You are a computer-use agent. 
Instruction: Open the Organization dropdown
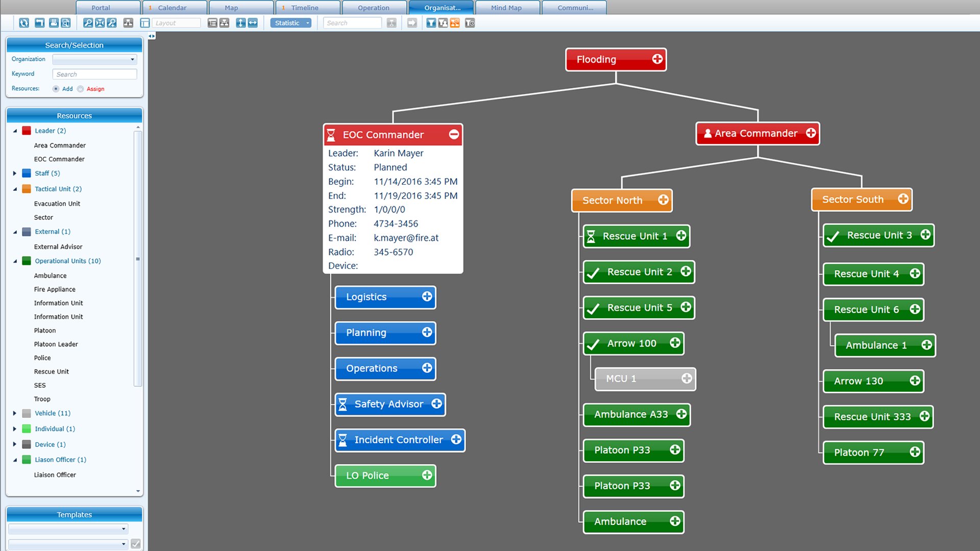(94, 59)
